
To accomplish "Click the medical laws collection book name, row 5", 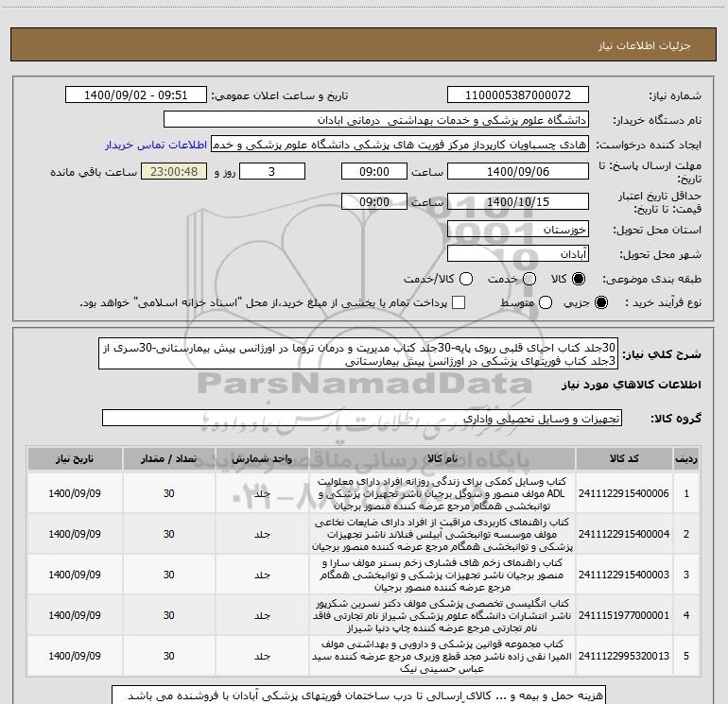I will pyautogui.click(x=442, y=656).
